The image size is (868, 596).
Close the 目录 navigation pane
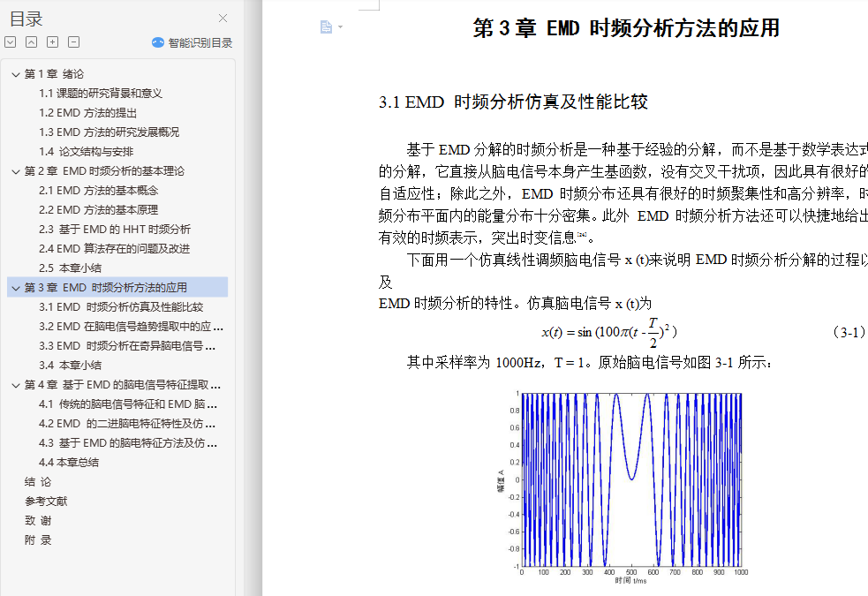click(x=223, y=19)
